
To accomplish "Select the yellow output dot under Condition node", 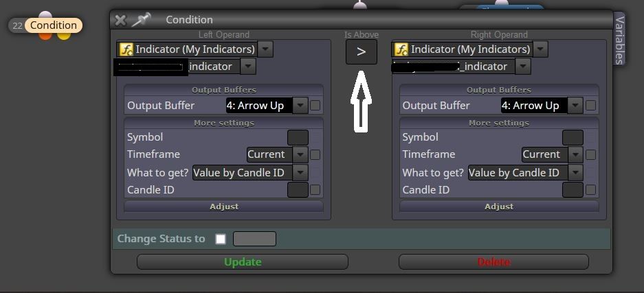I will [x=64, y=36].
